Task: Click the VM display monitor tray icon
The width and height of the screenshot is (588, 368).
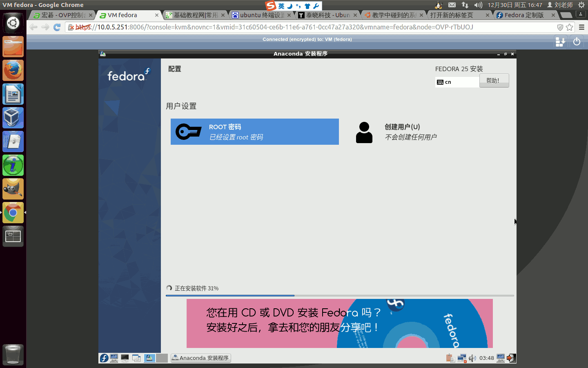Action: [x=501, y=358]
